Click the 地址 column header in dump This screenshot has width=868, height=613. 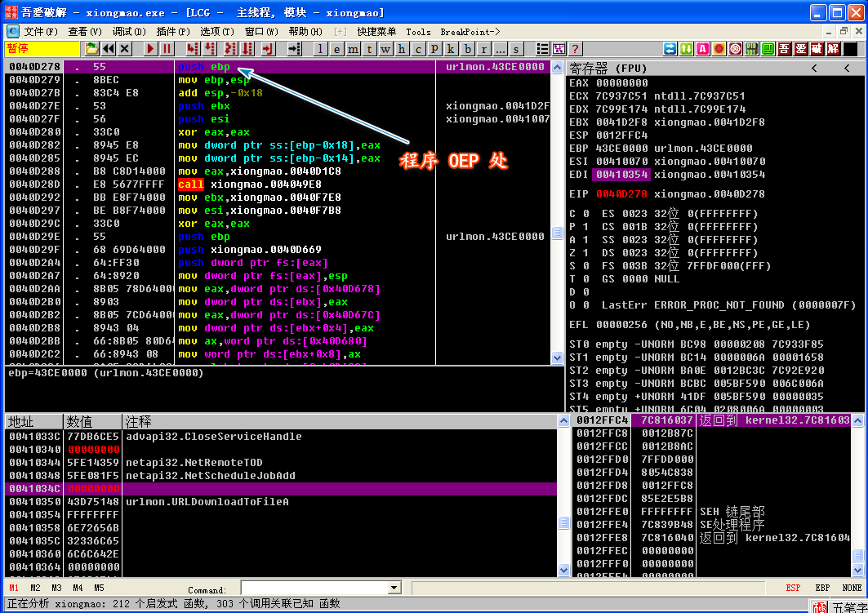pos(34,422)
